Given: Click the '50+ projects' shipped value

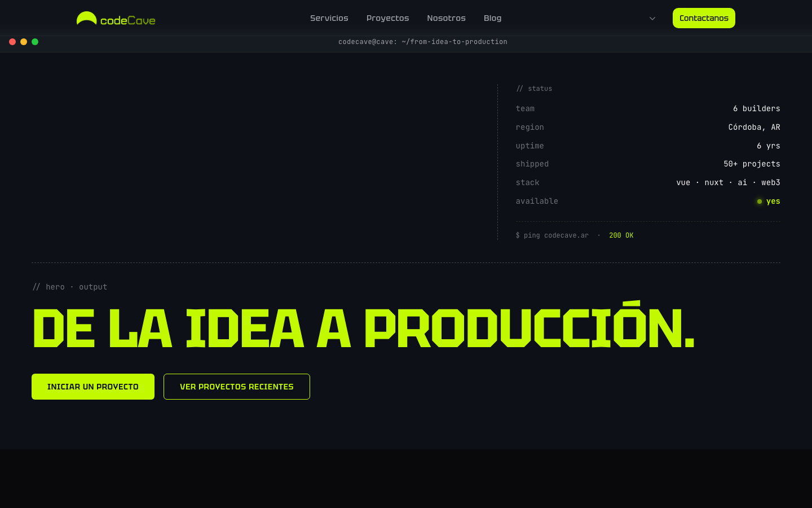Looking at the screenshot, I should (x=752, y=164).
